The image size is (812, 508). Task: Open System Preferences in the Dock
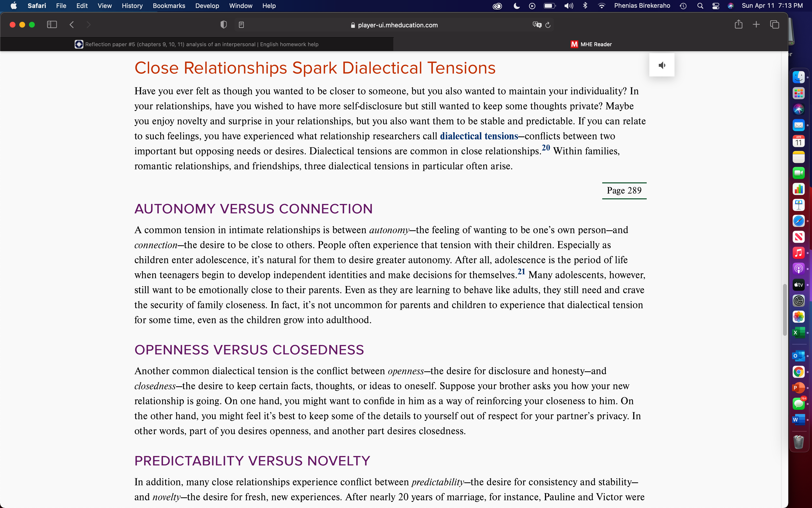pyautogui.click(x=798, y=301)
